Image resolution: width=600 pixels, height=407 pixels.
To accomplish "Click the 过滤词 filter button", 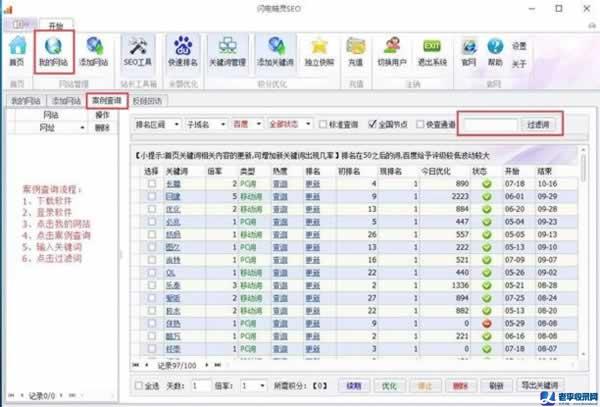I will [x=538, y=124].
